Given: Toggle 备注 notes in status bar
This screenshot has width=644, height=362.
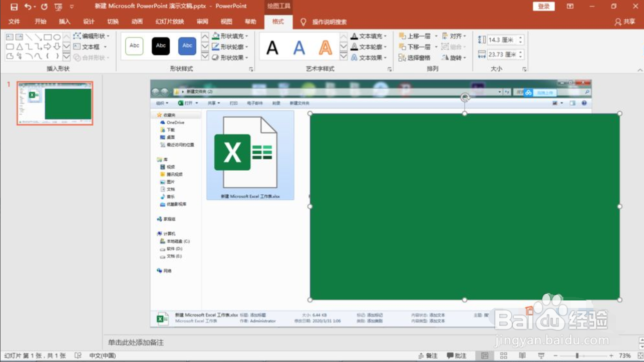Looking at the screenshot, I should click(428, 355).
